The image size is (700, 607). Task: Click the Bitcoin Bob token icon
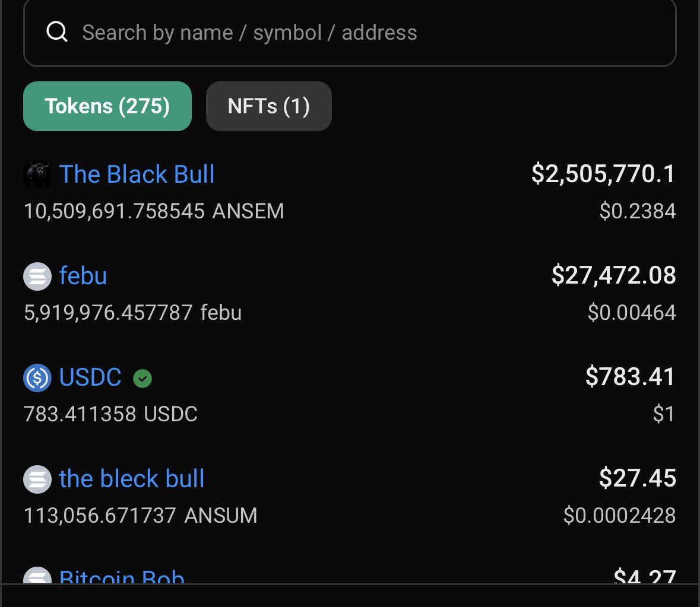(x=37, y=575)
